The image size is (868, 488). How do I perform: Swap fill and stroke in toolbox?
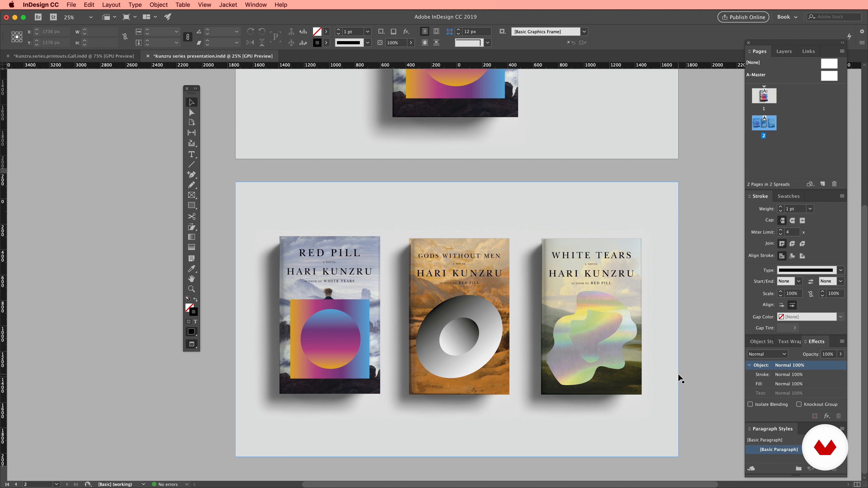tap(196, 299)
